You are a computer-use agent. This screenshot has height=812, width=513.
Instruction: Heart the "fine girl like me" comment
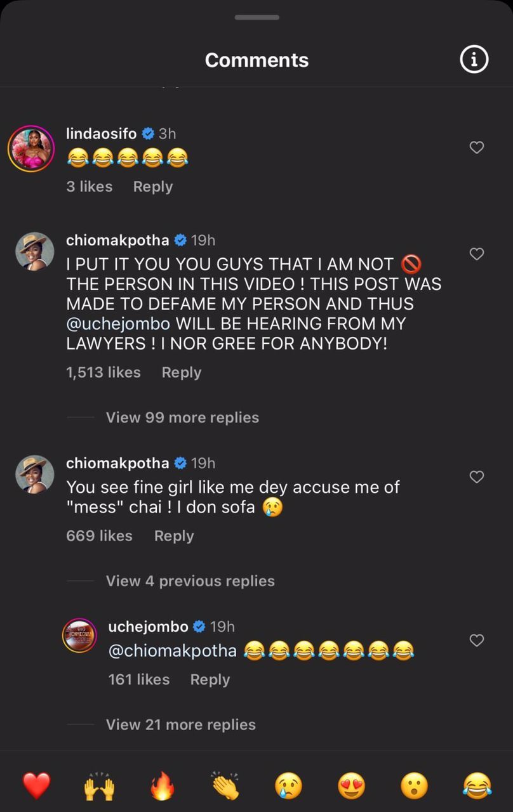(476, 477)
